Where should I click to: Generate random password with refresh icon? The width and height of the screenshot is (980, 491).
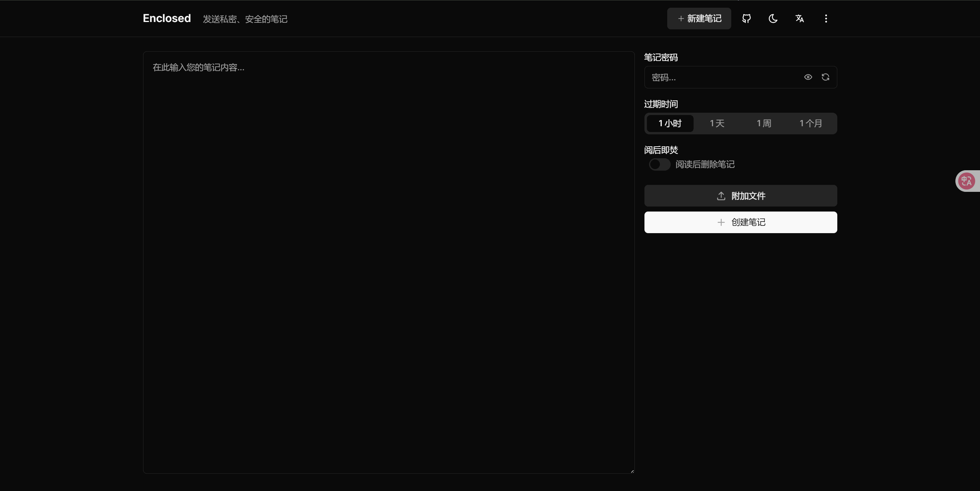(x=825, y=77)
